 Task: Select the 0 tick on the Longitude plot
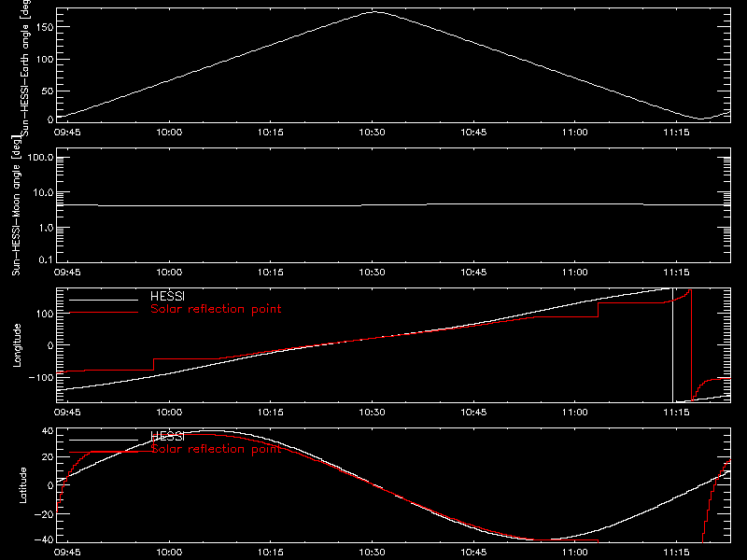(x=50, y=345)
